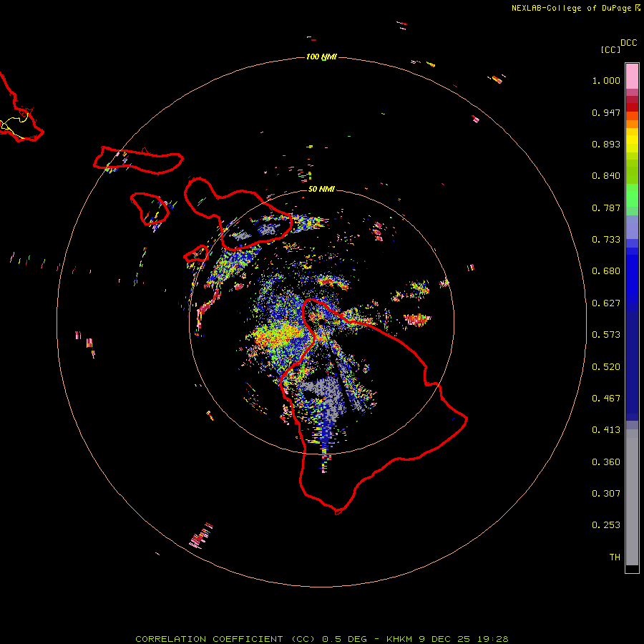Select the 0.467 color scale value
This screenshot has width=644, height=644.
606,399
